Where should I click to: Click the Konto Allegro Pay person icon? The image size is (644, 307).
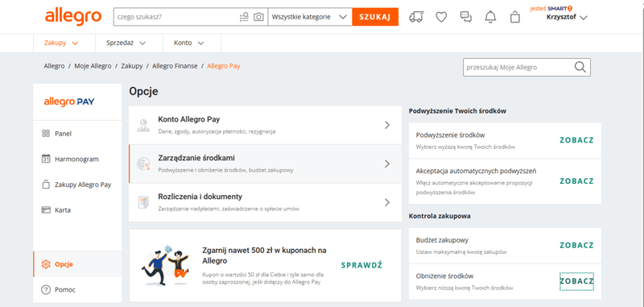click(x=143, y=126)
